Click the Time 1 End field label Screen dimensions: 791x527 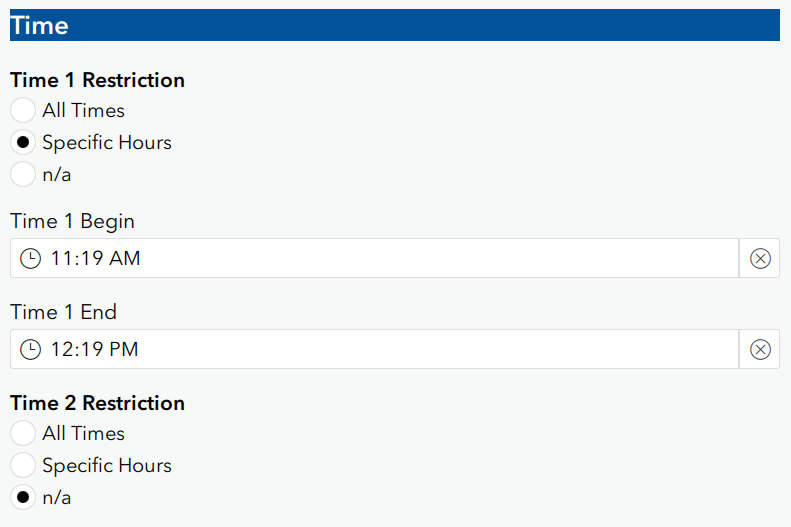[x=63, y=312]
